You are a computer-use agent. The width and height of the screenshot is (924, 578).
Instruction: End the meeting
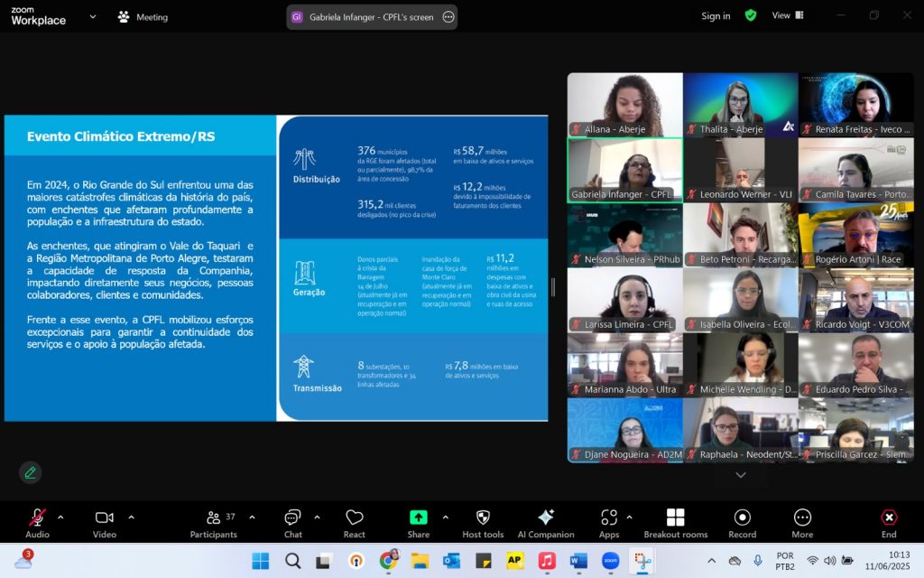point(889,522)
